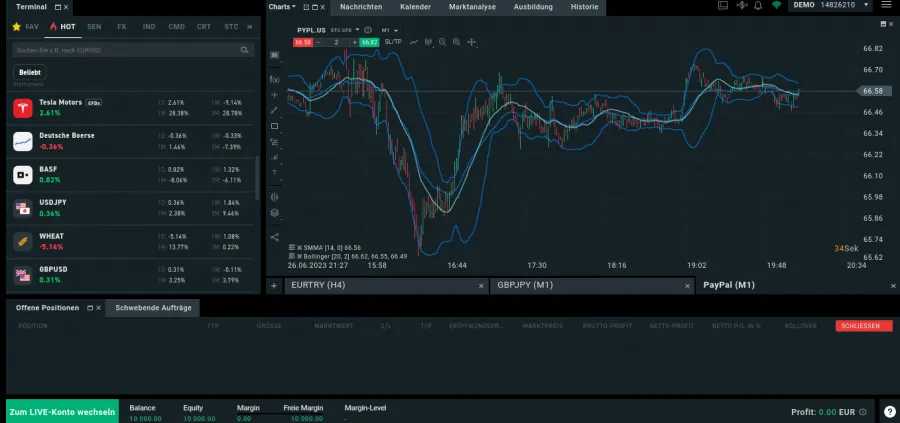
Task: Switch to the EURTRY (H4) chart tab
Action: coord(386,285)
